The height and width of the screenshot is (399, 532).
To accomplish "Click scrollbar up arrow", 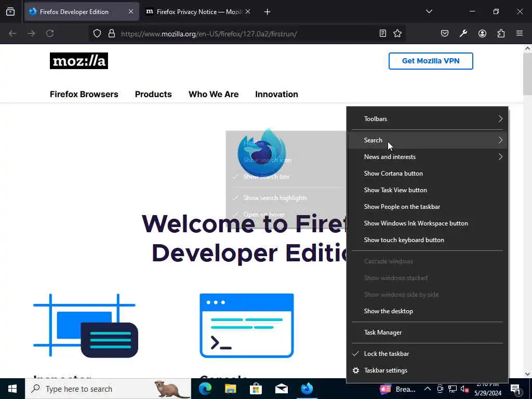I will pos(527,48).
